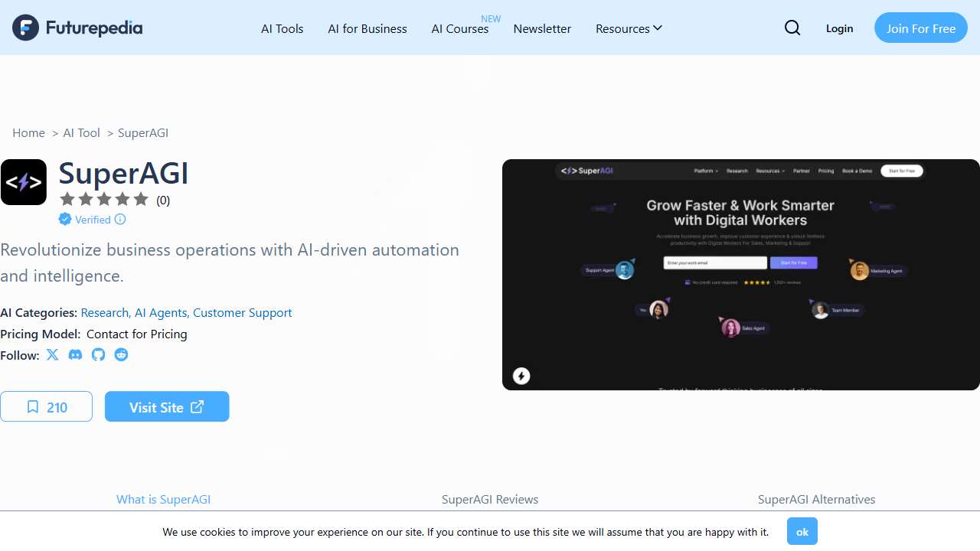Screen dimensions: 980x551
Task: Click the SuperAGI website preview thumbnail
Action: coord(740,275)
